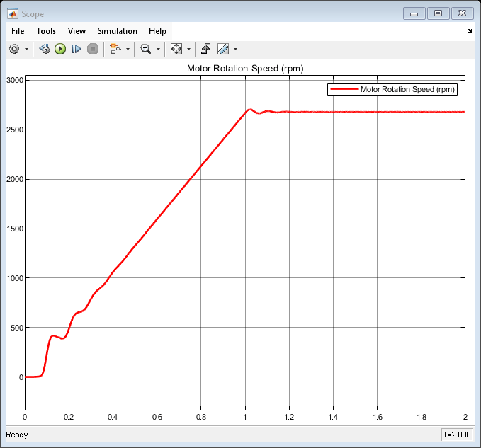This screenshot has height=448, width=481.
Task: Open Configuration Properties gear icon
Action: (x=13, y=49)
